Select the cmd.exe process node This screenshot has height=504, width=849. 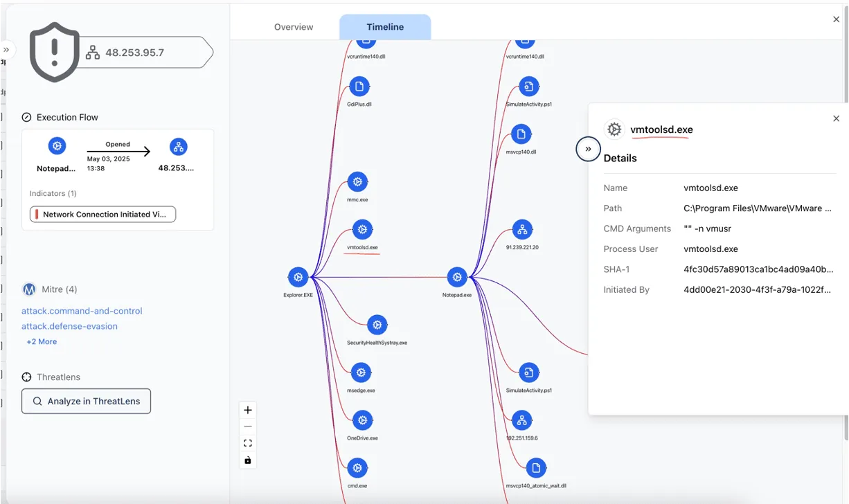357,469
